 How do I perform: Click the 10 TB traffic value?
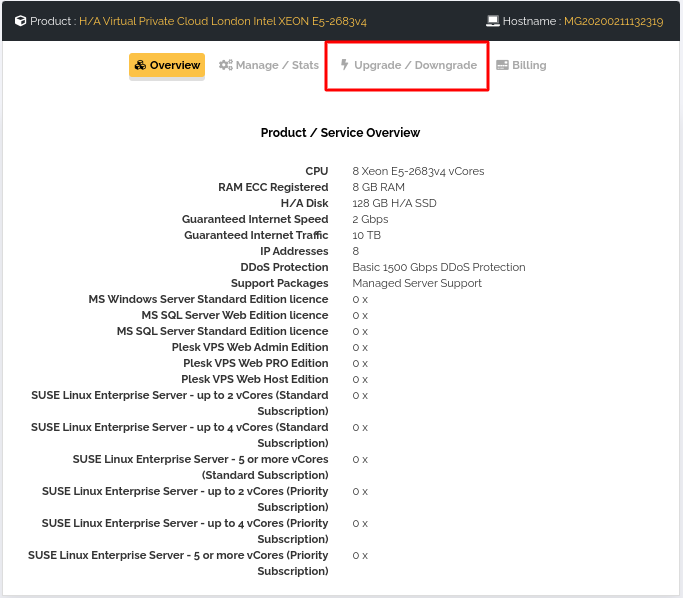tap(367, 235)
